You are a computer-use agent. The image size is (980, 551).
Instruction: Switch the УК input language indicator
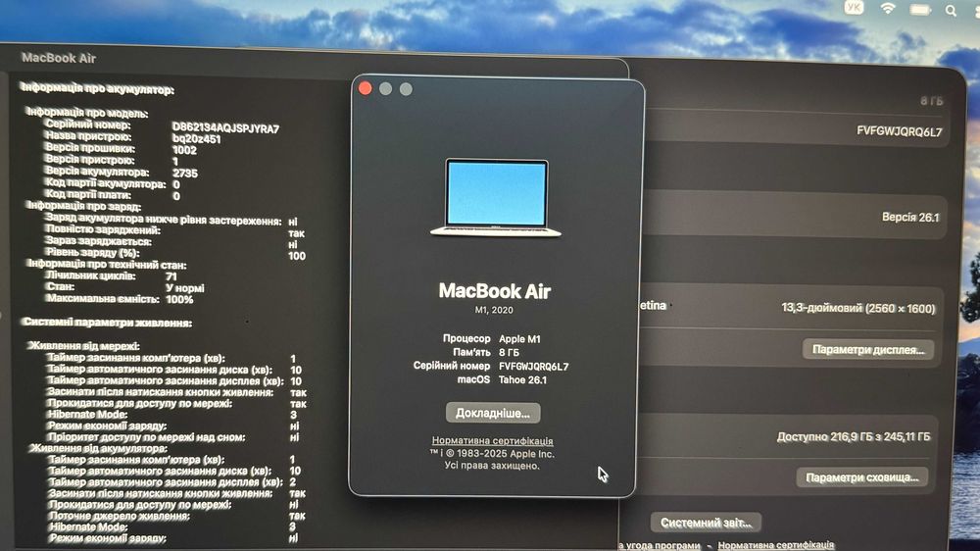click(854, 8)
